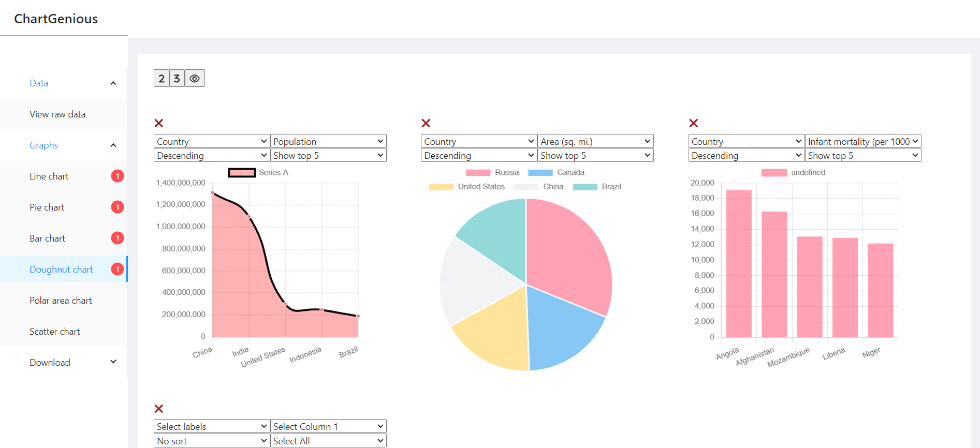This screenshot has width=980, height=448.
Task: Remove the Population line chart with its red X
Action: tap(159, 123)
